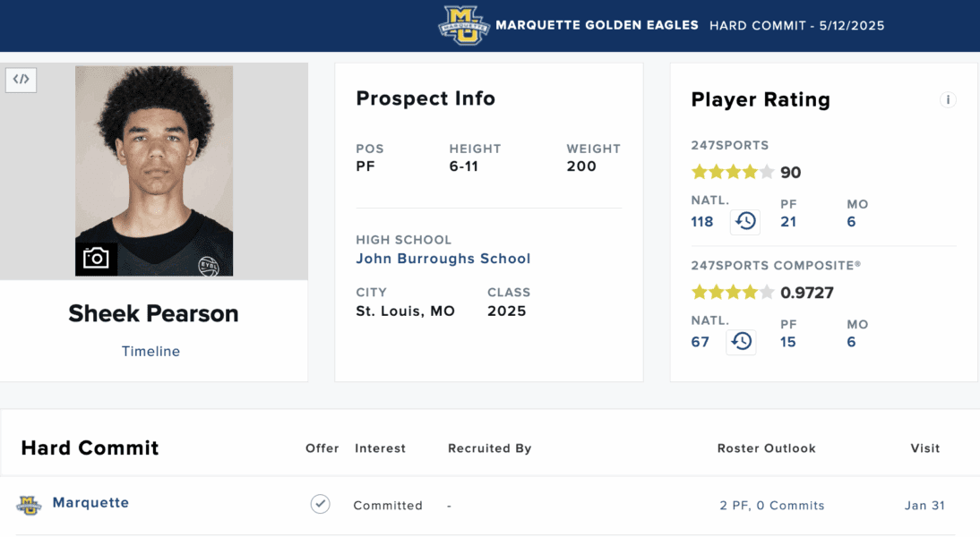The height and width of the screenshot is (537, 980).
Task: Click Sheek Pearson's profile photo
Action: [154, 170]
